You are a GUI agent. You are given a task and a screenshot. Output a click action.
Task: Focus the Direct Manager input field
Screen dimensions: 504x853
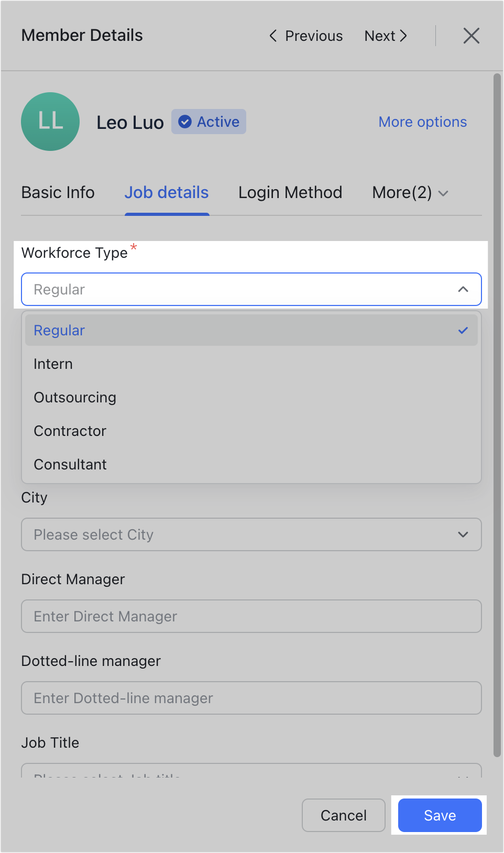[251, 616]
